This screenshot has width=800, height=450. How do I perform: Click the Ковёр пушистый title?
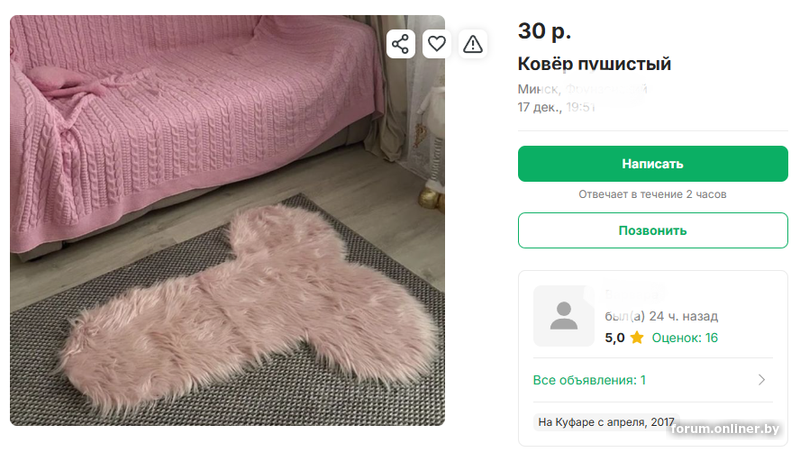tap(594, 64)
